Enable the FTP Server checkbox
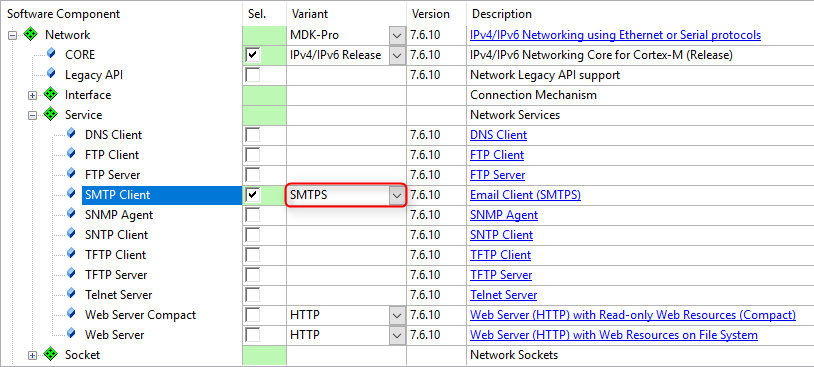814x367 pixels. pyautogui.click(x=253, y=175)
